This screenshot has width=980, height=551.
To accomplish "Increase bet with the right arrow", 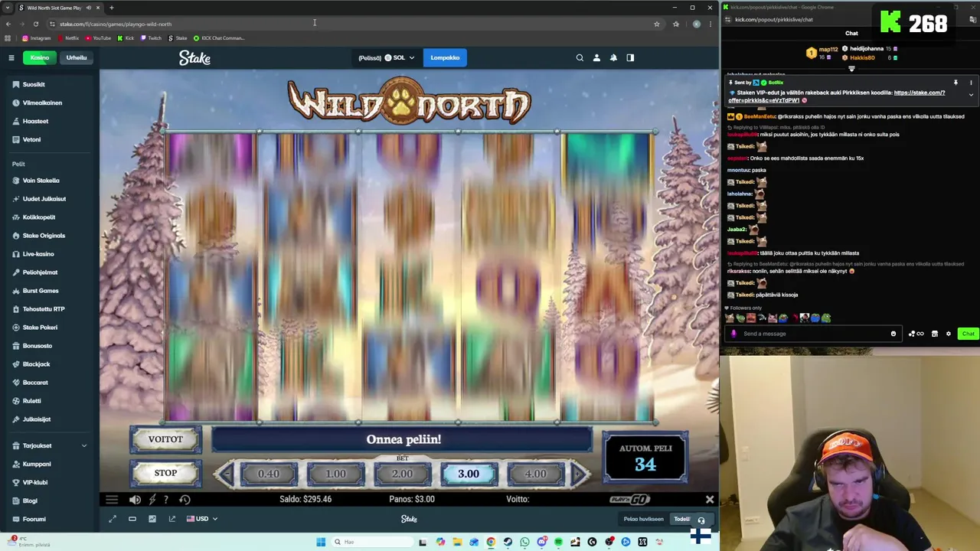I will [x=579, y=474].
